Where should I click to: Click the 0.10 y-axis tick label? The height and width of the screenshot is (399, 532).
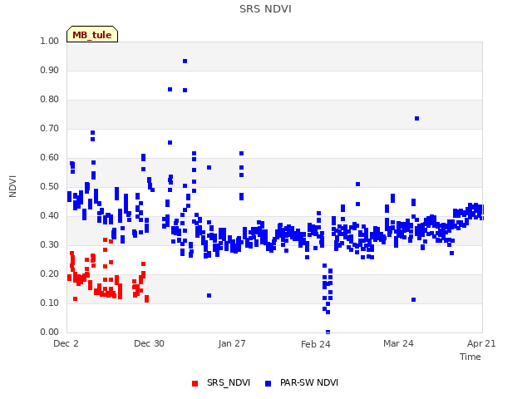50,303
